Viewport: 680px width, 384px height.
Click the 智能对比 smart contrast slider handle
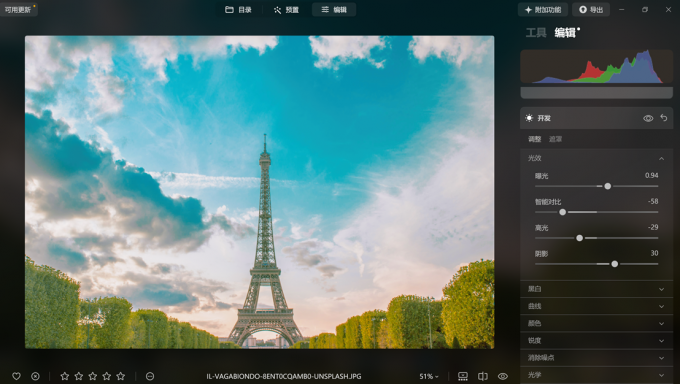(x=562, y=212)
